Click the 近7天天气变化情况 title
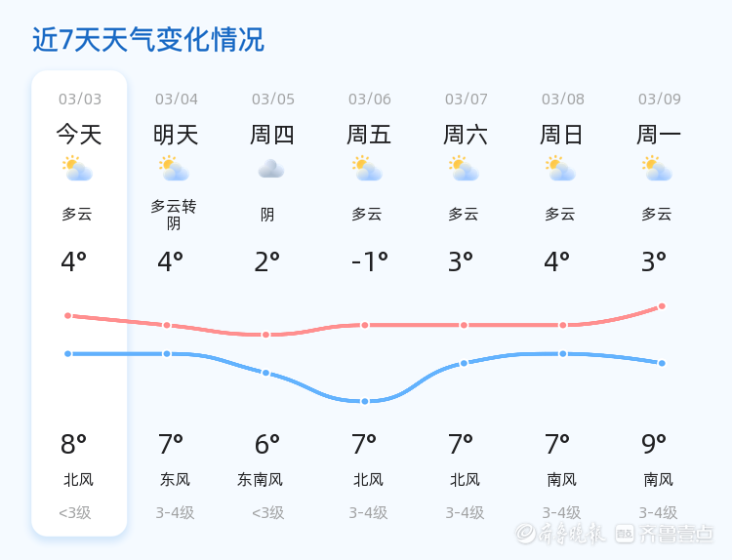 148,40
